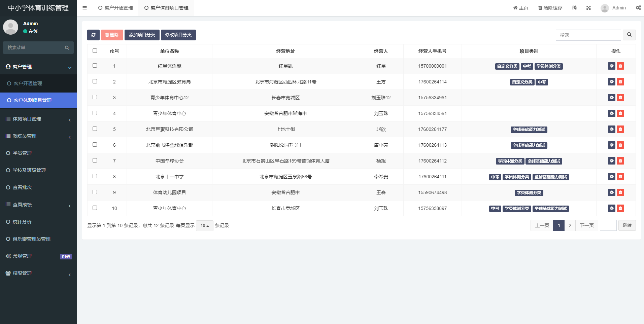644x324 pixels.
Task: Open settings gear for 红星体适能 row
Action: (611, 66)
